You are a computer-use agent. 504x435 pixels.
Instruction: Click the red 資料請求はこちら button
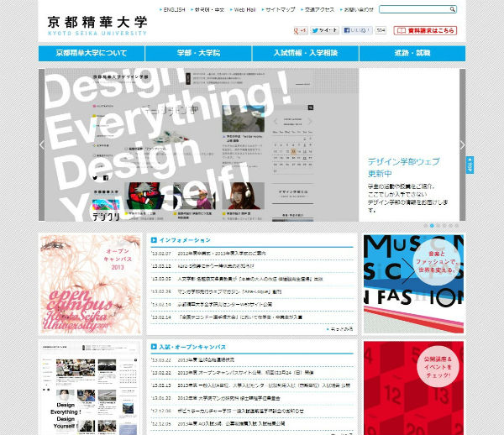tap(425, 30)
